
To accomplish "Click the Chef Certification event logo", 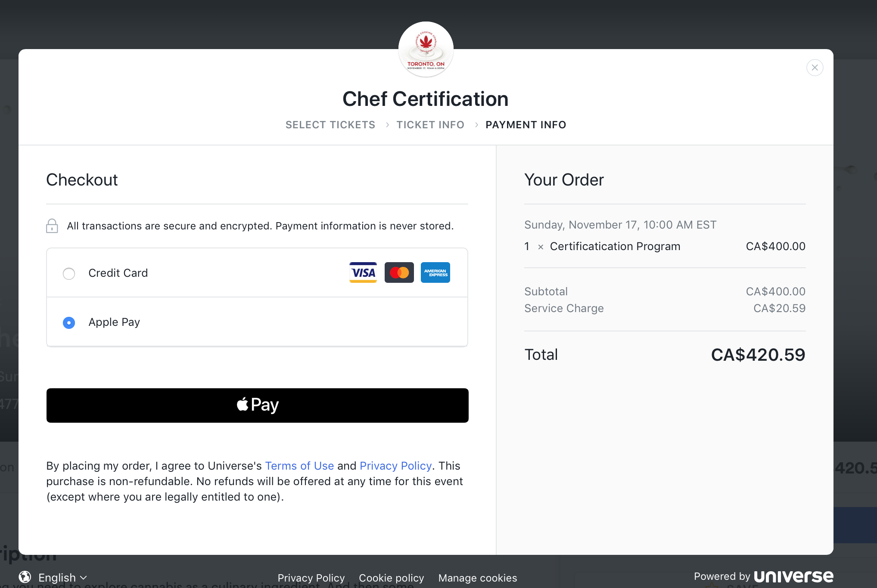I will pos(426,50).
